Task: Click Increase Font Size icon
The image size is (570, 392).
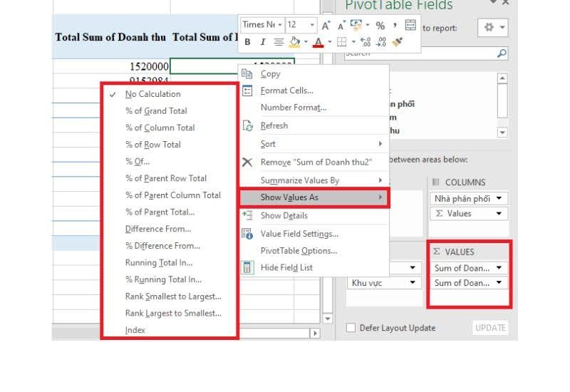Action: (326, 25)
